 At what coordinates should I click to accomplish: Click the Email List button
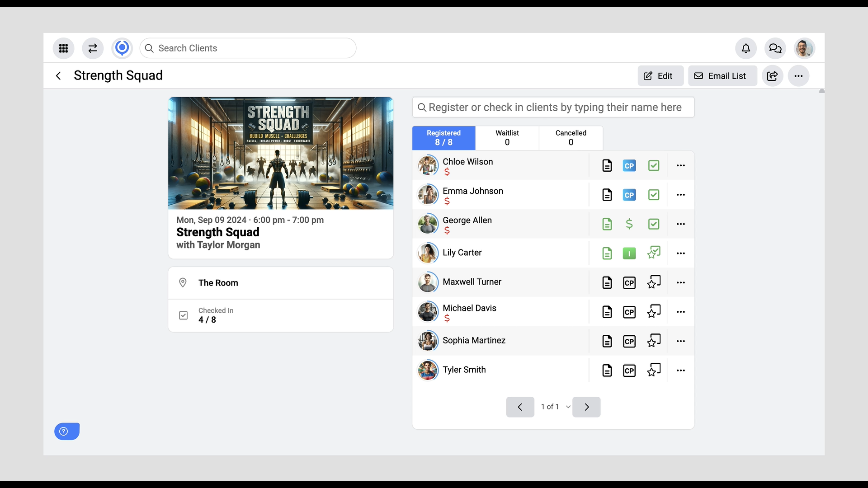point(722,76)
